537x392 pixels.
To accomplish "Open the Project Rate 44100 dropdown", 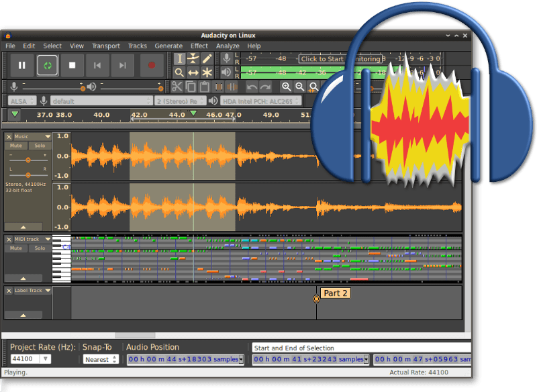I will [31, 359].
